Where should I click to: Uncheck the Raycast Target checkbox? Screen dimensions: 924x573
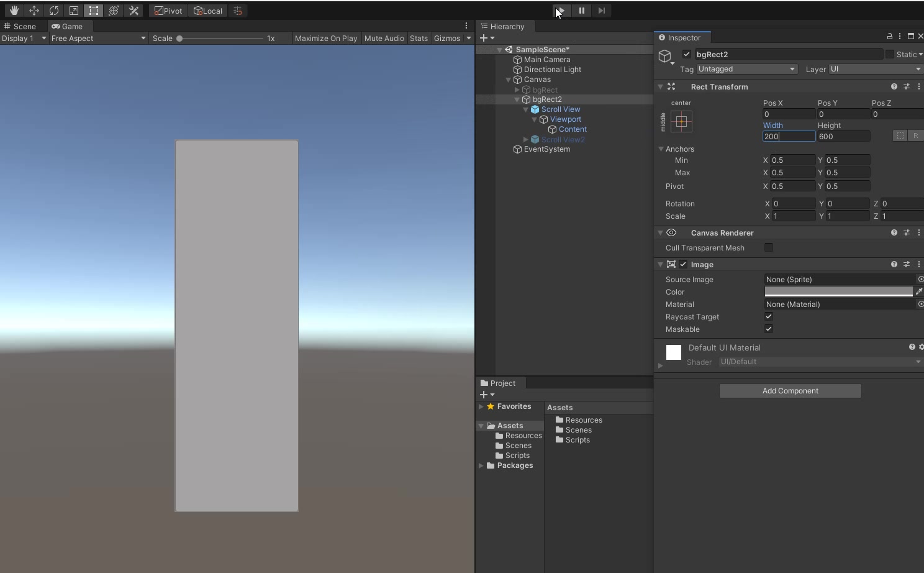[769, 317]
